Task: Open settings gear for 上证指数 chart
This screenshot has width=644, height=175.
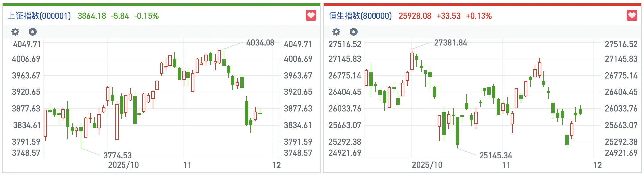Action: point(15,32)
